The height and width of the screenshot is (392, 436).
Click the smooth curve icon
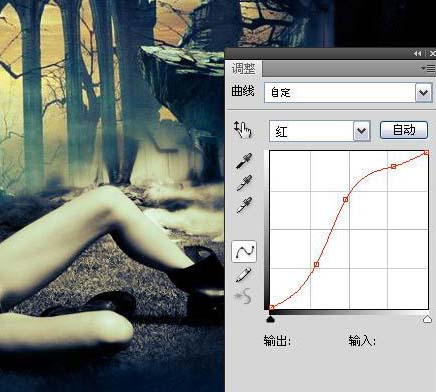[244, 296]
